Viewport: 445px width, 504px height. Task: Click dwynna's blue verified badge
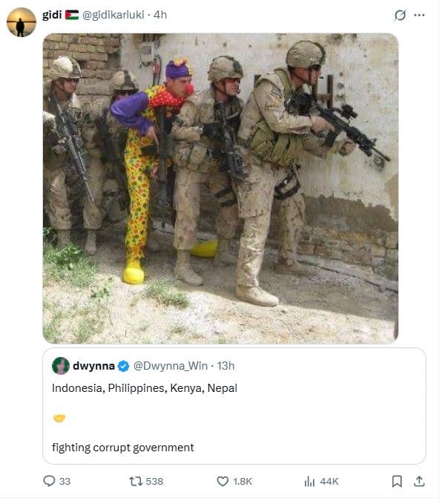coord(123,366)
